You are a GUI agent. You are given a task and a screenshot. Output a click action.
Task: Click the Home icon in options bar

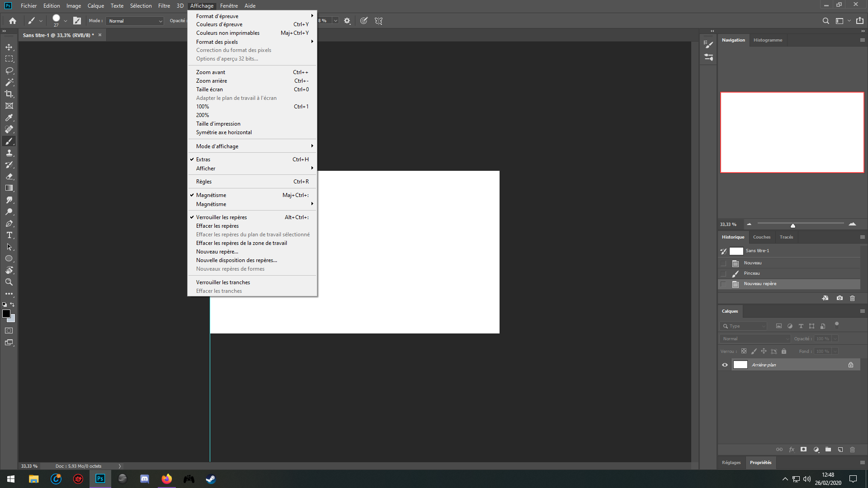coord(13,21)
